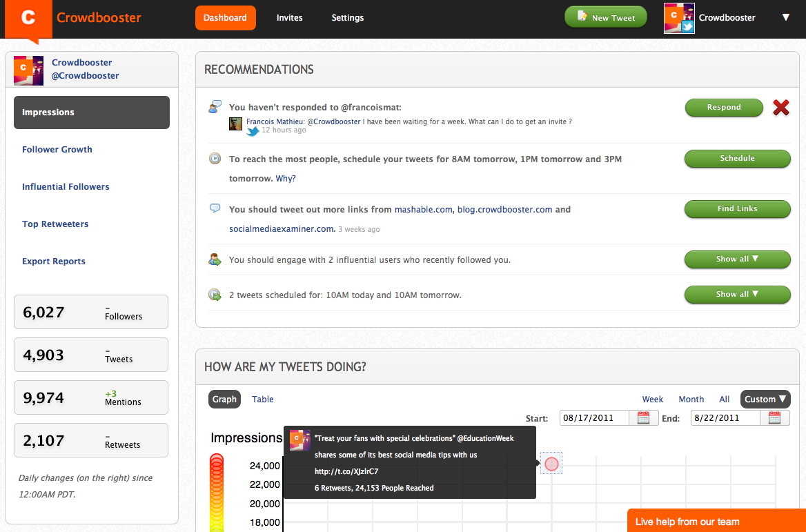
Task: Select Impressions in the sidebar
Action: click(92, 112)
